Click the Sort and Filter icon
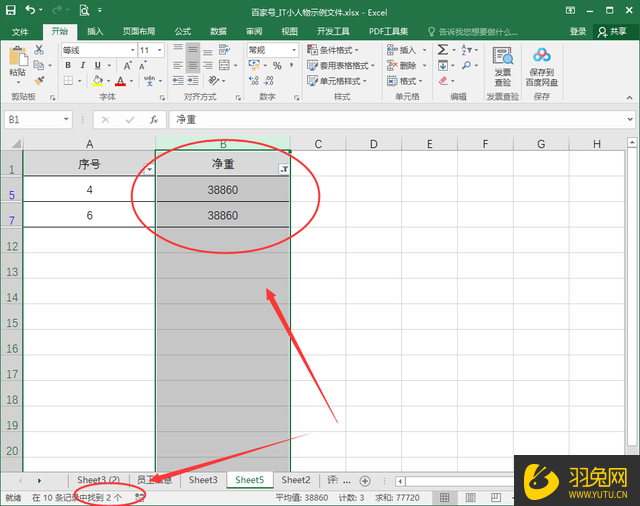Image resolution: width=640 pixels, height=506 pixels. [466, 50]
